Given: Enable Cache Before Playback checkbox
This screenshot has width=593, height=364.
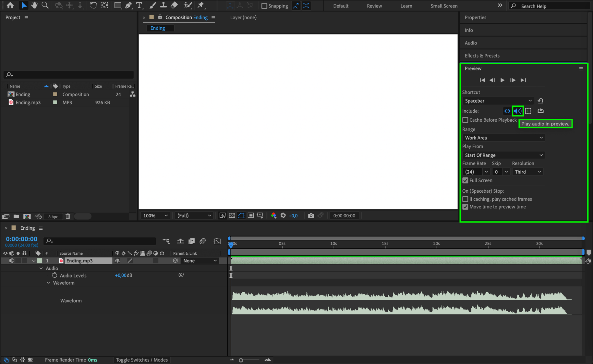Looking at the screenshot, I should (x=465, y=120).
